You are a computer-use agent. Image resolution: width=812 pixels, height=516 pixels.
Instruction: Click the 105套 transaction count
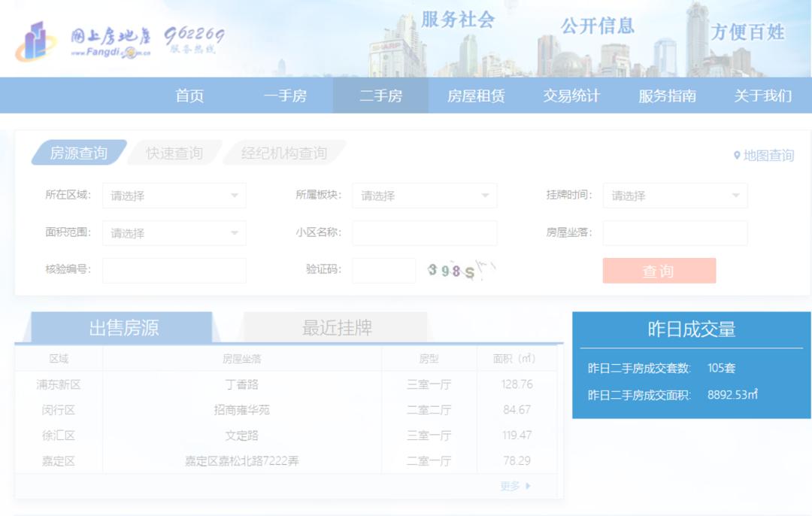721,369
